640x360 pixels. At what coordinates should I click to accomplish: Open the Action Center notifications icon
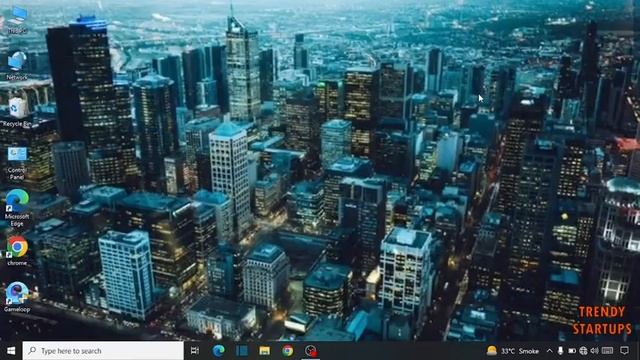tap(624, 351)
